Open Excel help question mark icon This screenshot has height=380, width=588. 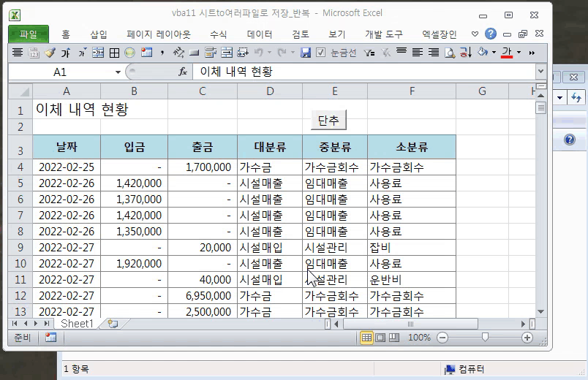click(491, 34)
